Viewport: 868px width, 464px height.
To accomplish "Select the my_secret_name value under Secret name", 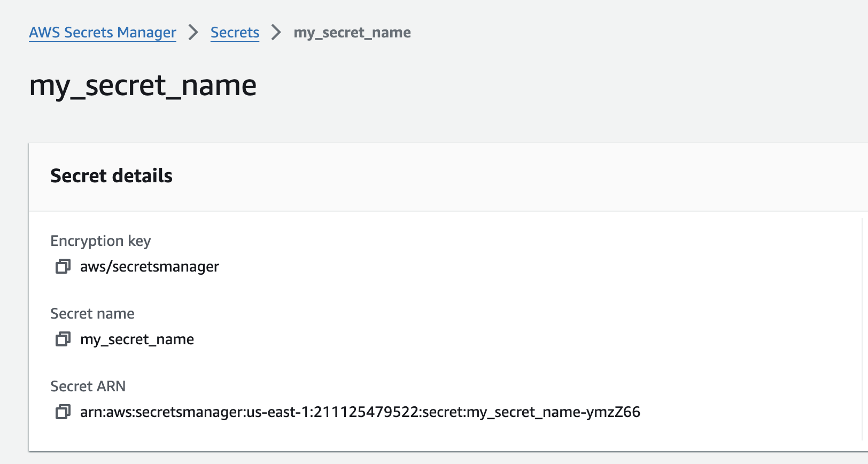I will click(x=137, y=339).
